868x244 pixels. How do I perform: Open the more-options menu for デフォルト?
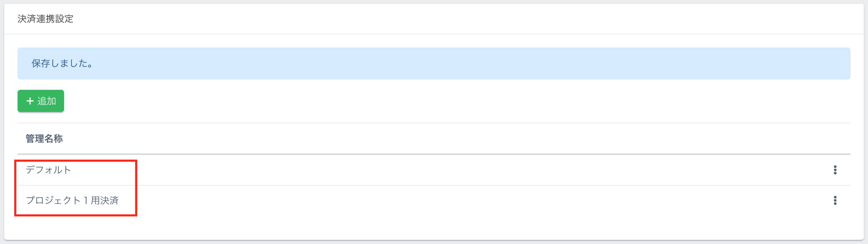835,170
